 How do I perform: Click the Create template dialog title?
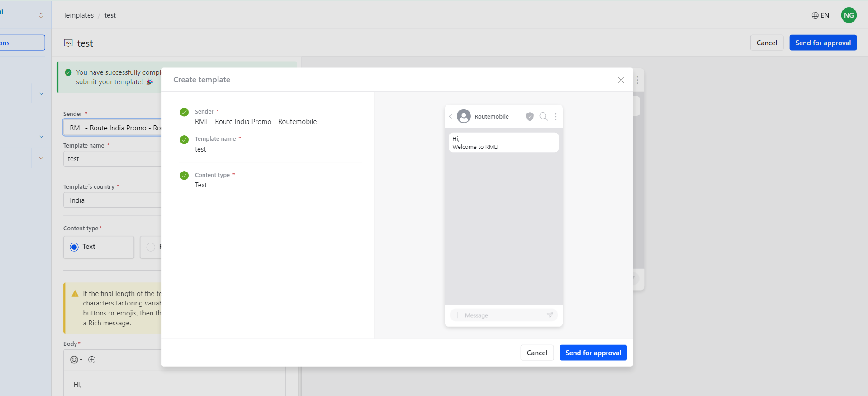point(202,80)
